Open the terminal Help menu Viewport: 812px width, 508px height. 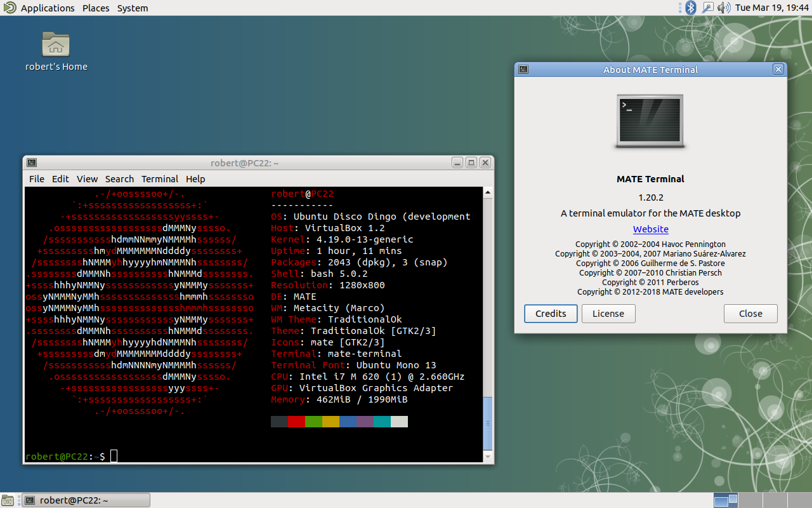[195, 179]
